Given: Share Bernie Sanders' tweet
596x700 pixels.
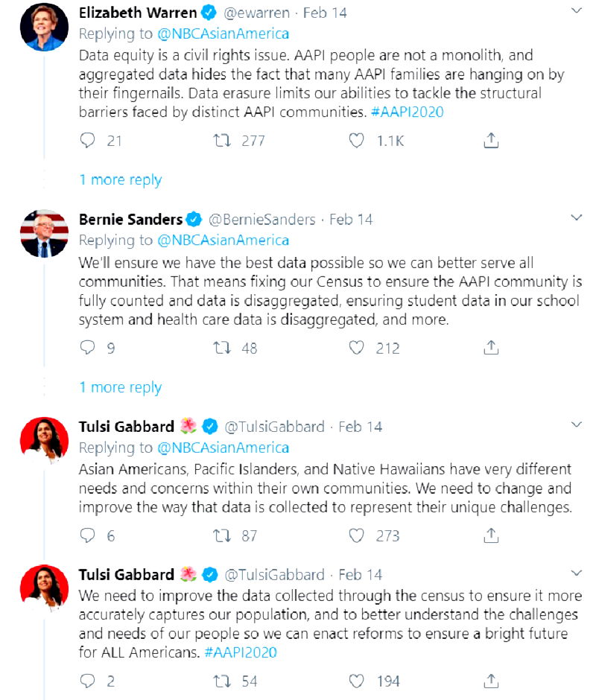Looking at the screenshot, I should coord(491,347).
